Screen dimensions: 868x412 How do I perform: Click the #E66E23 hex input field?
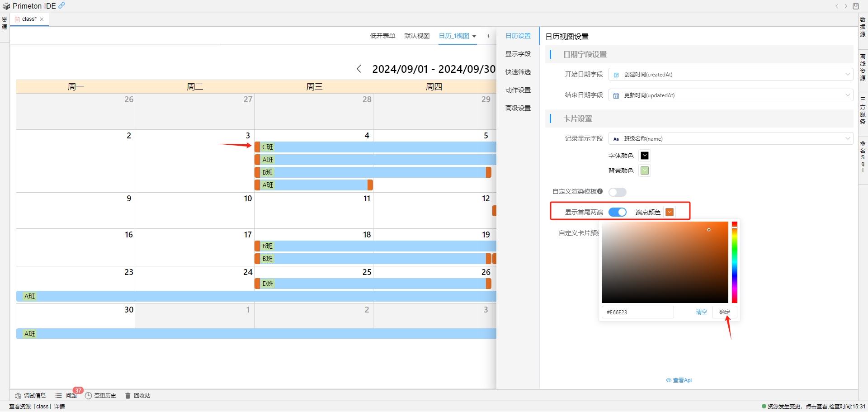pyautogui.click(x=637, y=312)
